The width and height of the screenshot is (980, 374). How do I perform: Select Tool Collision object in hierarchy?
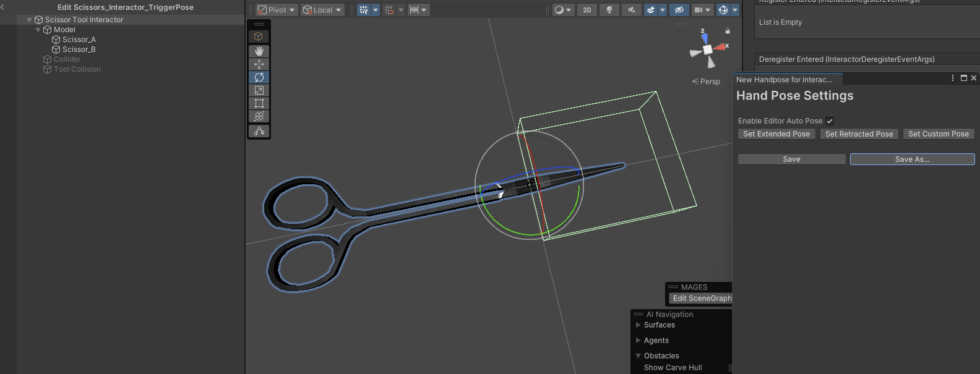77,69
